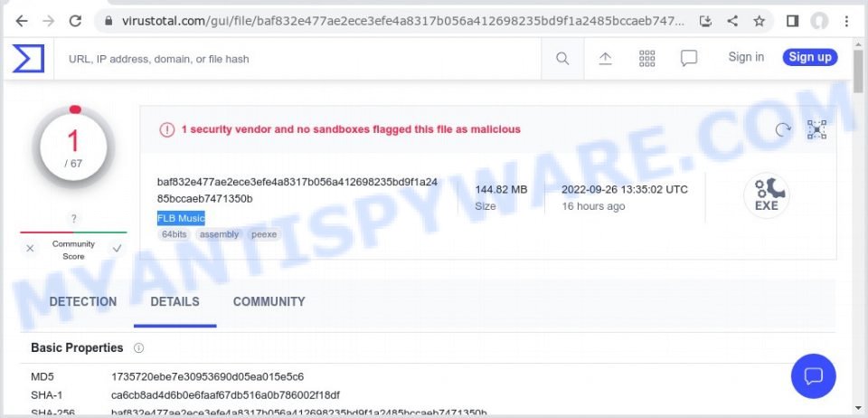Switch to the COMMUNITY tab
Image resolution: width=868 pixels, height=418 pixels.
(x=269, y=301)
